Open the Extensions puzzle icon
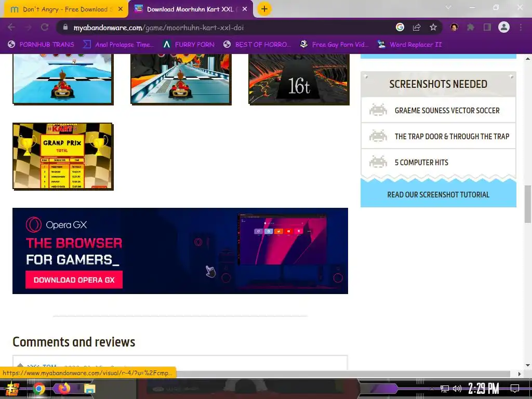This screenshot has width=532, height=399. (x=471, y=27)
